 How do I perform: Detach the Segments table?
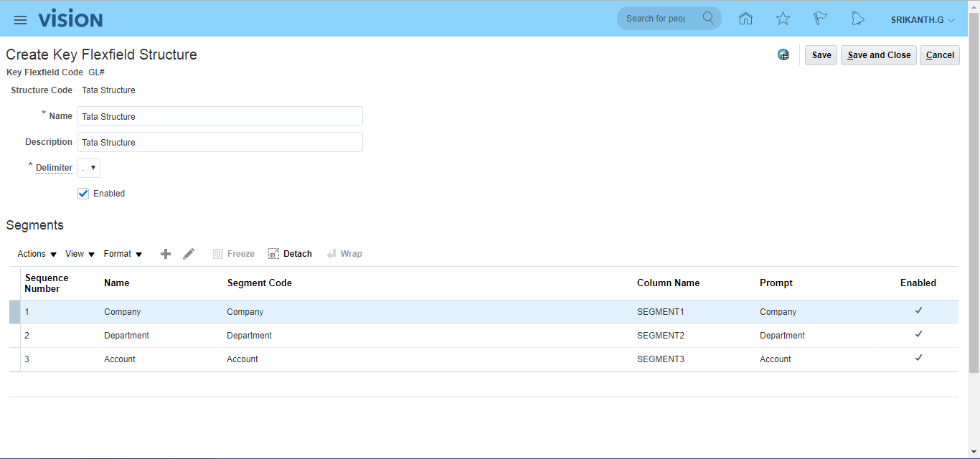point(290,254)
